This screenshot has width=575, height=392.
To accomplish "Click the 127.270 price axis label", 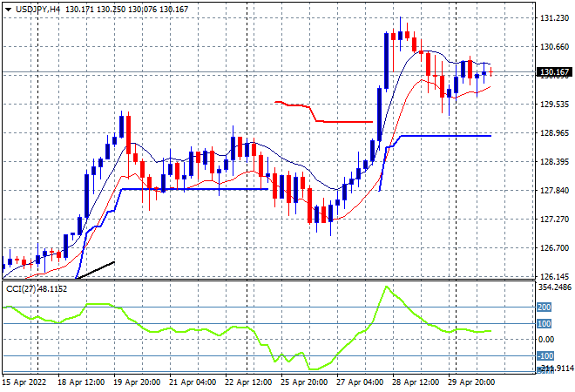I will tap(555, 220).
